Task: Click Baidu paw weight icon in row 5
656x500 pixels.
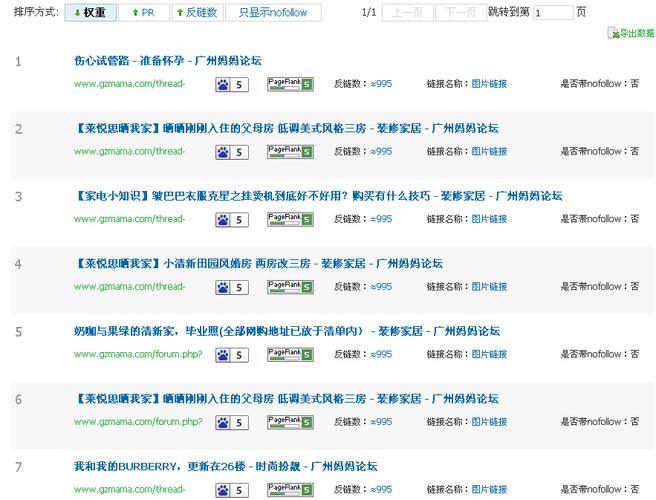Action: (232, 355)
